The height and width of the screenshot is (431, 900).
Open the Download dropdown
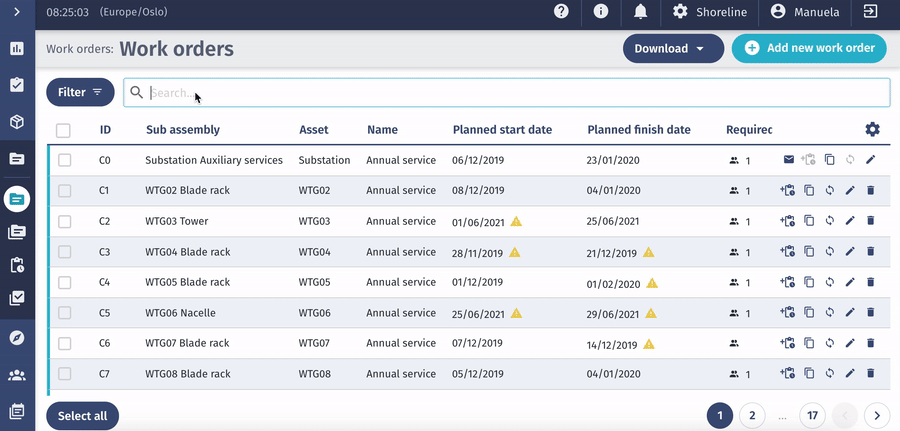673,48
